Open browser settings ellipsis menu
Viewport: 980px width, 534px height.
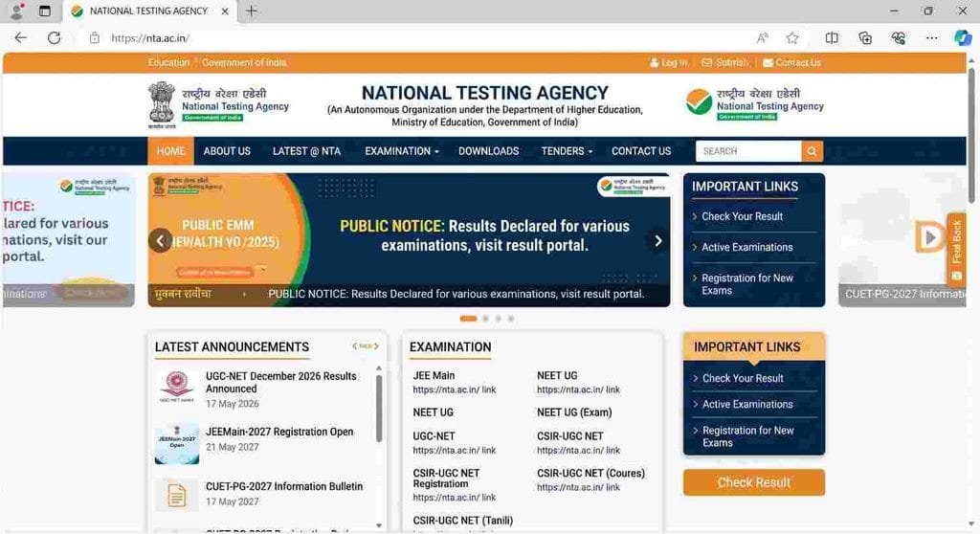pyautogui.click(x=932, y=38)
